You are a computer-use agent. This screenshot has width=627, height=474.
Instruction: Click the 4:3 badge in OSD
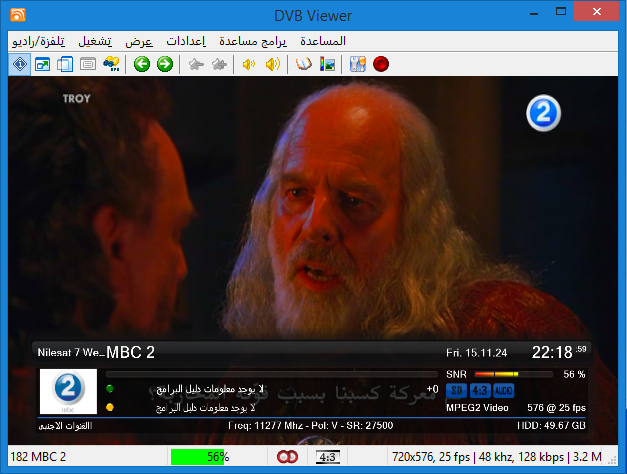coord(480,390)
